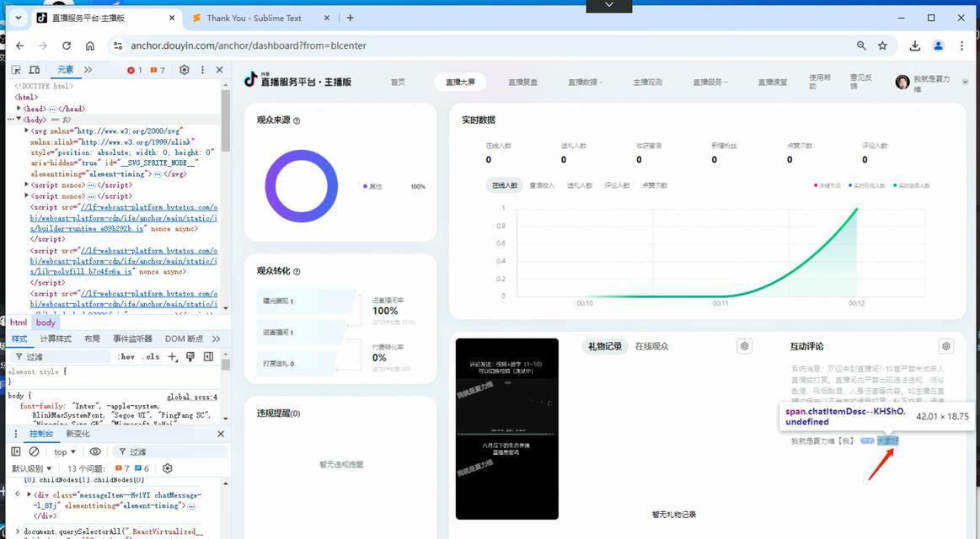Screen dimensions: 980x539
Task: Collapse the body element node
Action: pos(19,119)
